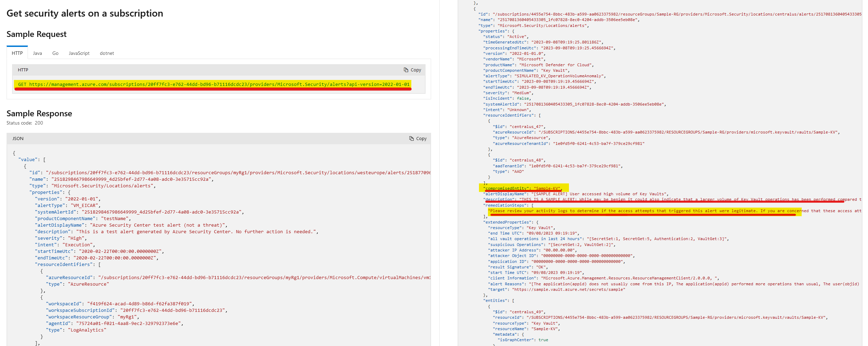This screenshot has height=346, width=868.
Task: Click the "$id": "centralus_49" line
Action: point(519,312)
